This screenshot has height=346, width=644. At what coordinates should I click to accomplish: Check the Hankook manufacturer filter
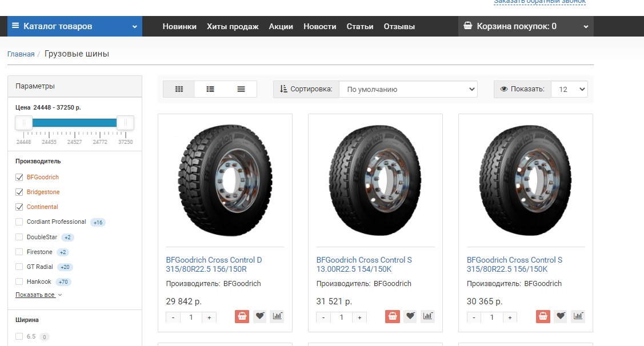point(19,281)
